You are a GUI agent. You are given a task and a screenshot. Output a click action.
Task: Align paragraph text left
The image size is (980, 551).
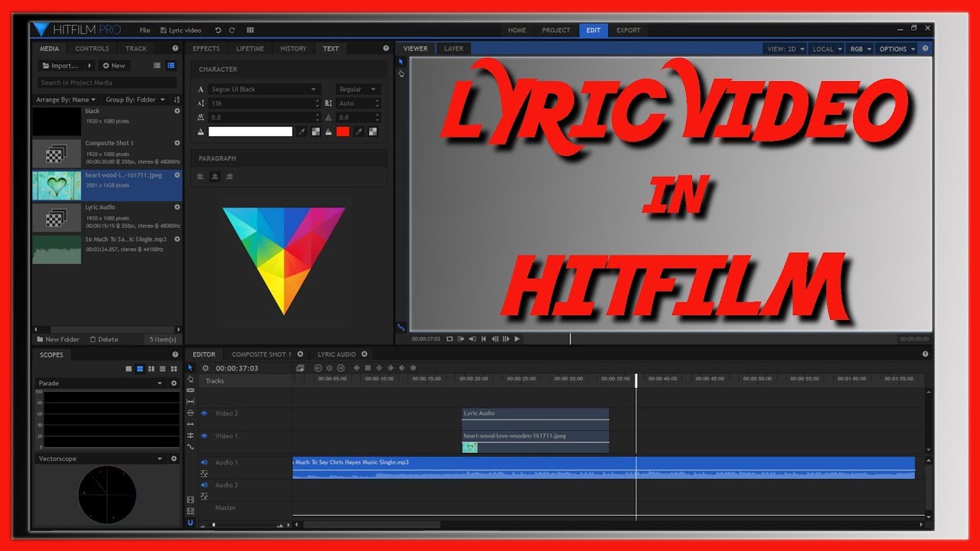click(x=201, y=177)
